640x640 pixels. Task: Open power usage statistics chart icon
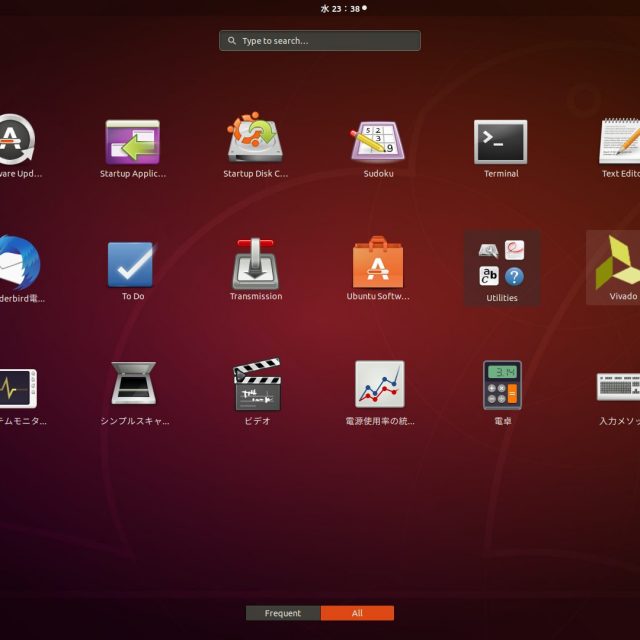(x=379, y=386)
